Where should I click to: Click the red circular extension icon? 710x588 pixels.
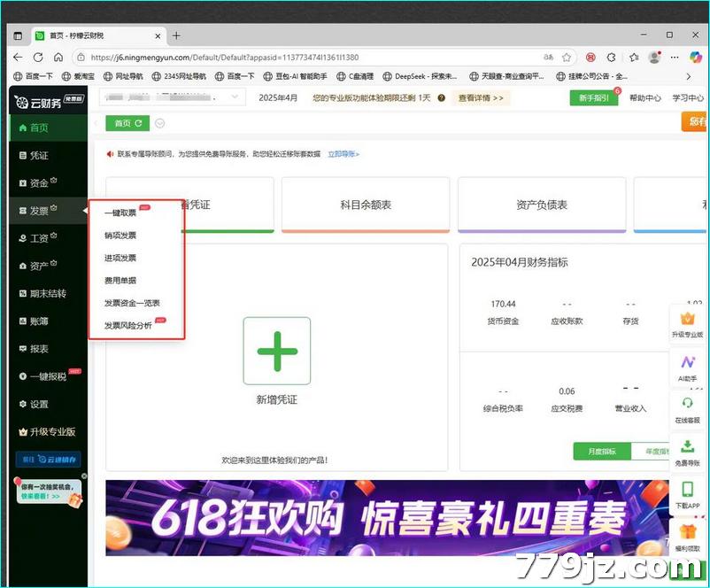point(590,58)
